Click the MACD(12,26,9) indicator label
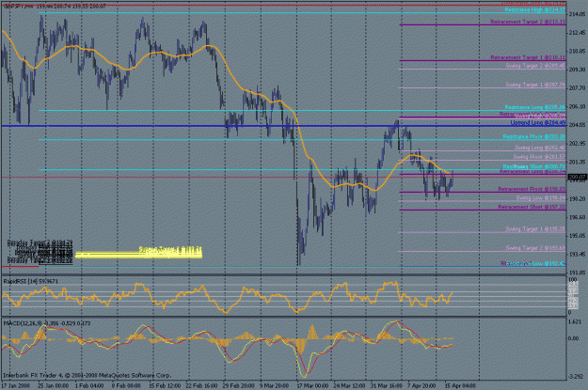Viewport: 588px width, 390px height. [47, 323]
